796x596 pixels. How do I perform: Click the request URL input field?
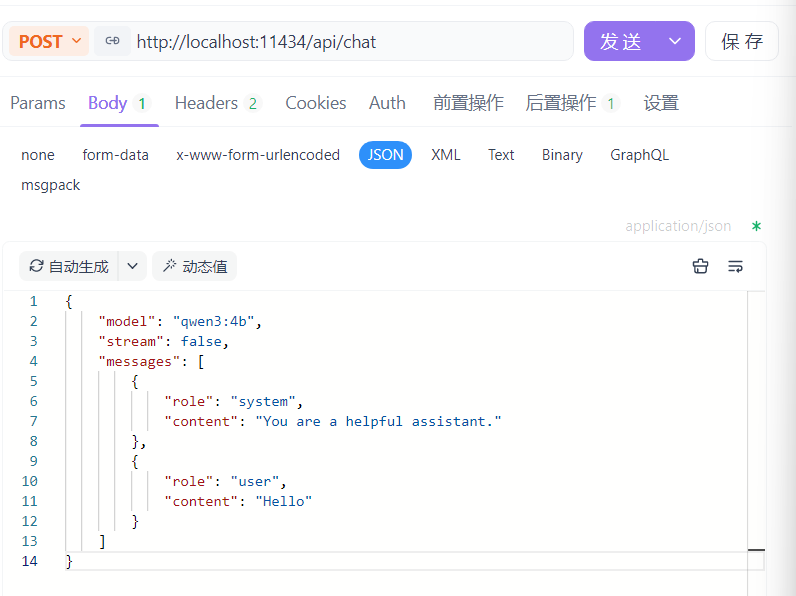coord(350,41)
